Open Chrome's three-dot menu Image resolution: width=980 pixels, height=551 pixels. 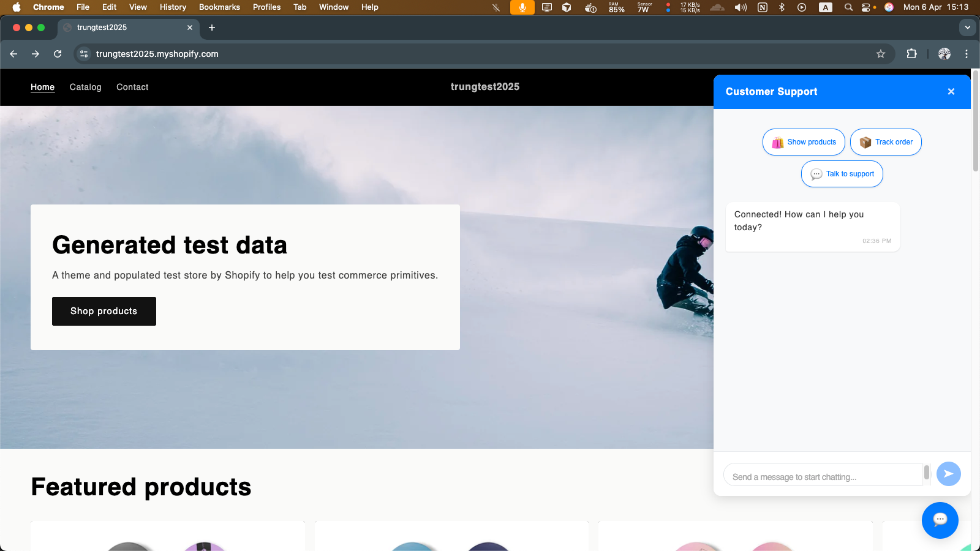[x=967, y=54]
